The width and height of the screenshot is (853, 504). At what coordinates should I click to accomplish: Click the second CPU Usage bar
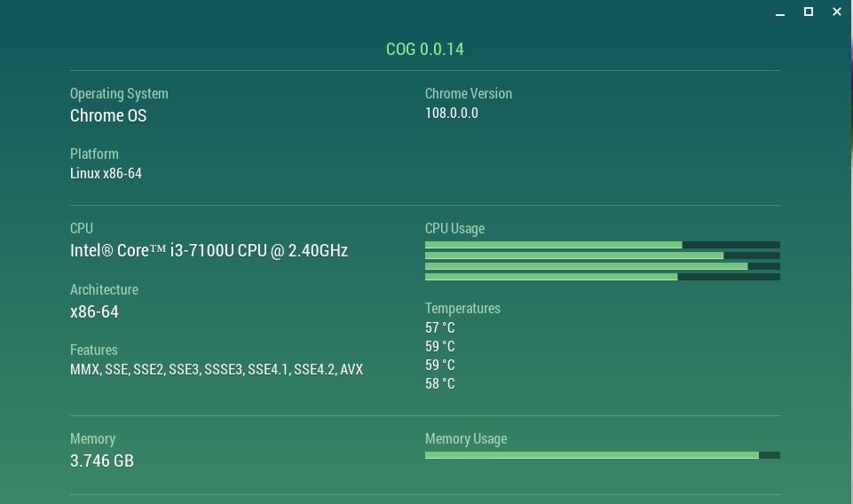tap(602, 256)
